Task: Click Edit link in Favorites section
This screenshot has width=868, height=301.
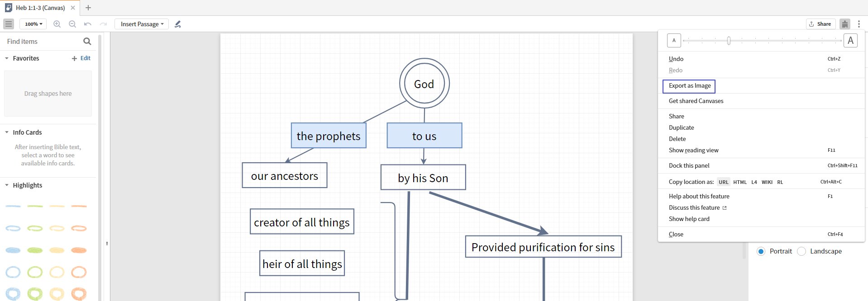Action: tap(85, 58)
